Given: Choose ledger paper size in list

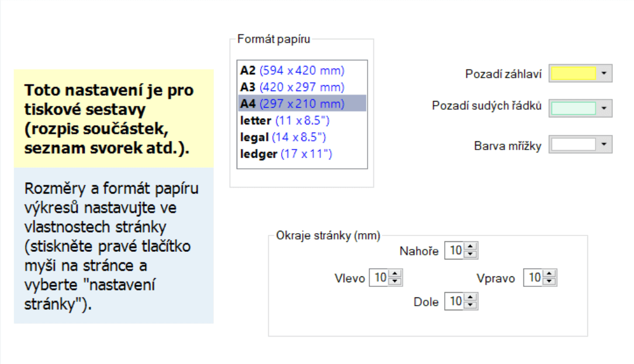Looking at the screenshot, I should click(x=286, y=154).
